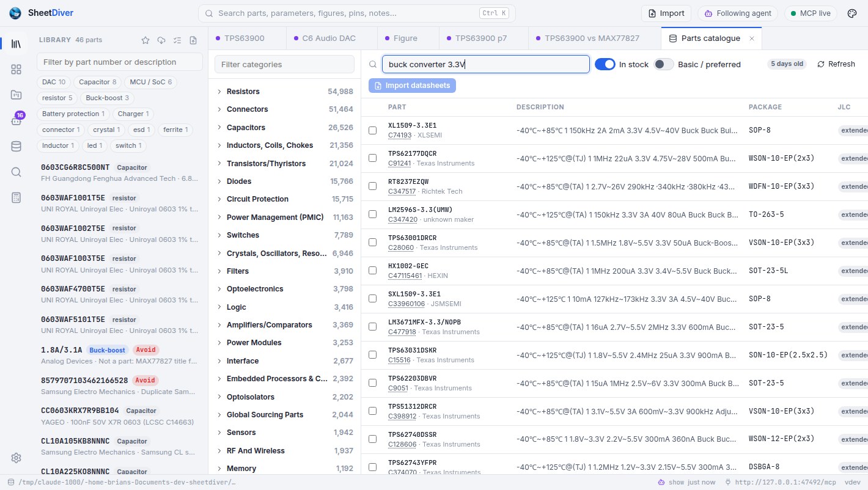This screenshot has height=490, width=868.
Task: Open the C74193 part number link
Action: (400, 135)
